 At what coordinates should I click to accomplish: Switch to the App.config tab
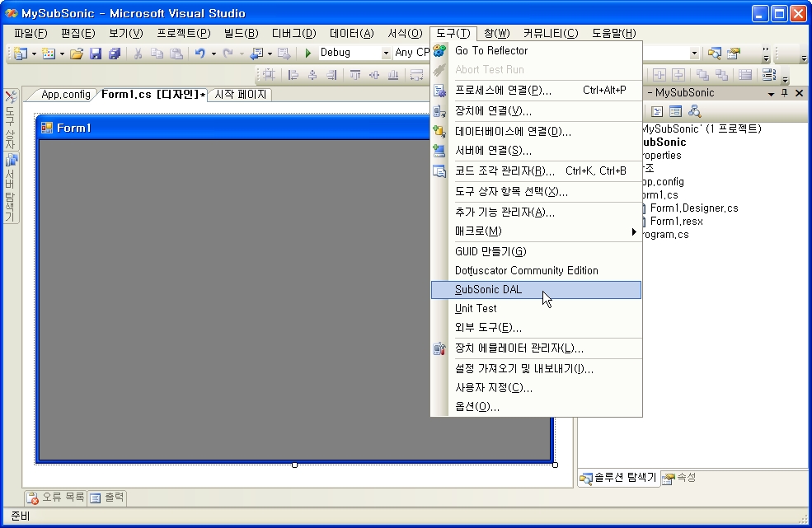pos(65,95)
